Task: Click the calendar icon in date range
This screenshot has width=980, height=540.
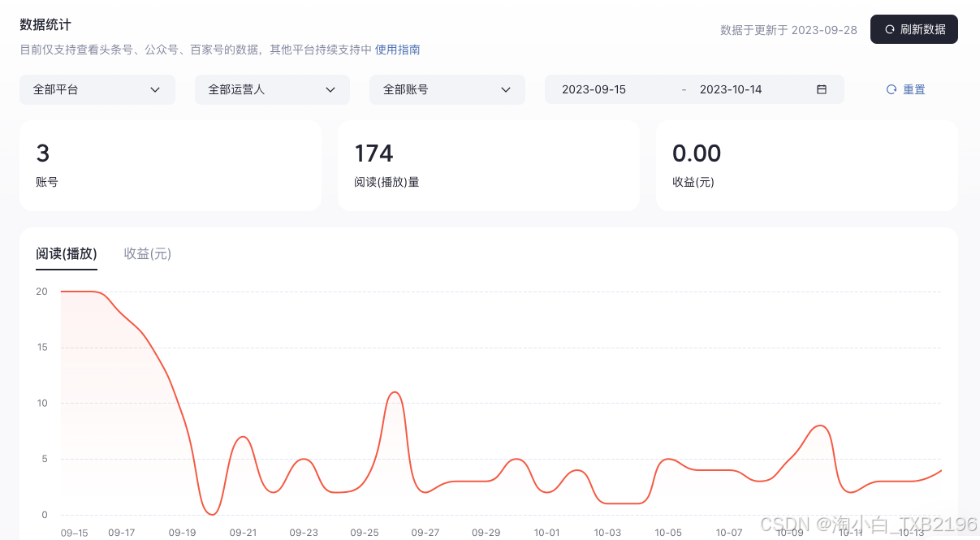Action: pos(822,89)
